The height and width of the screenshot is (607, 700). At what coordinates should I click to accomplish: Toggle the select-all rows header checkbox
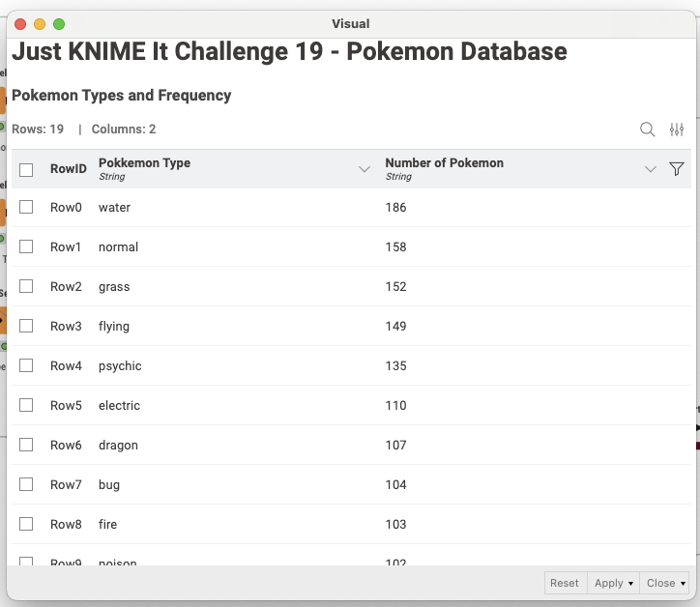[x=26, y=169]
